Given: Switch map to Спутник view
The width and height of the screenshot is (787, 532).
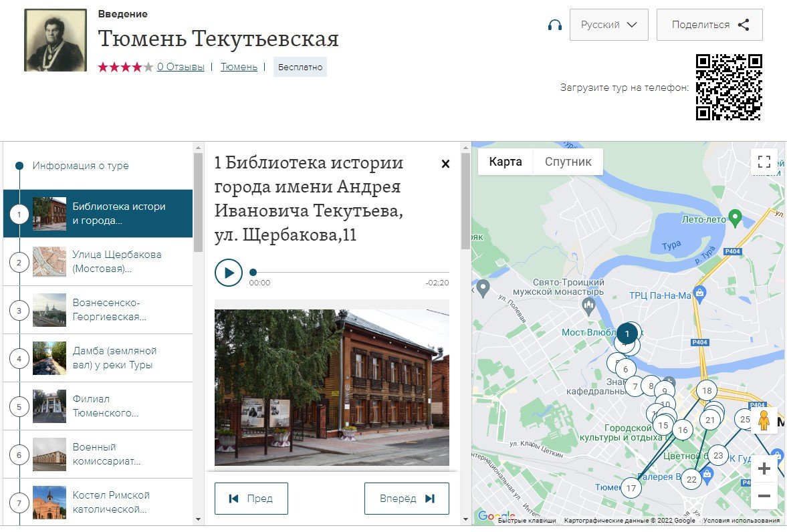Looking at the screenshot, I should (568, 162).
